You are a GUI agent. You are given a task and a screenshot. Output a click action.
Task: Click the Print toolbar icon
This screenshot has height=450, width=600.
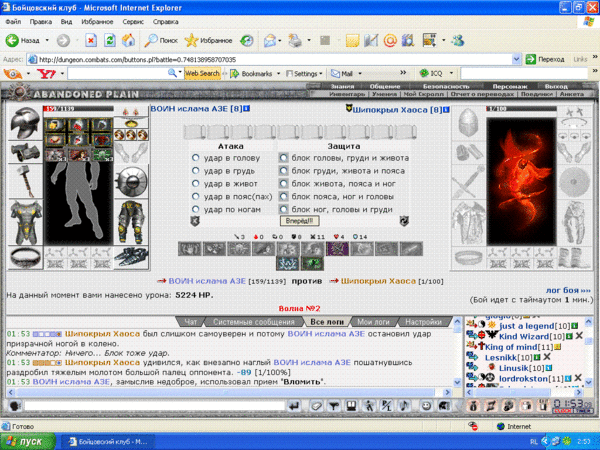click(295, 40)
